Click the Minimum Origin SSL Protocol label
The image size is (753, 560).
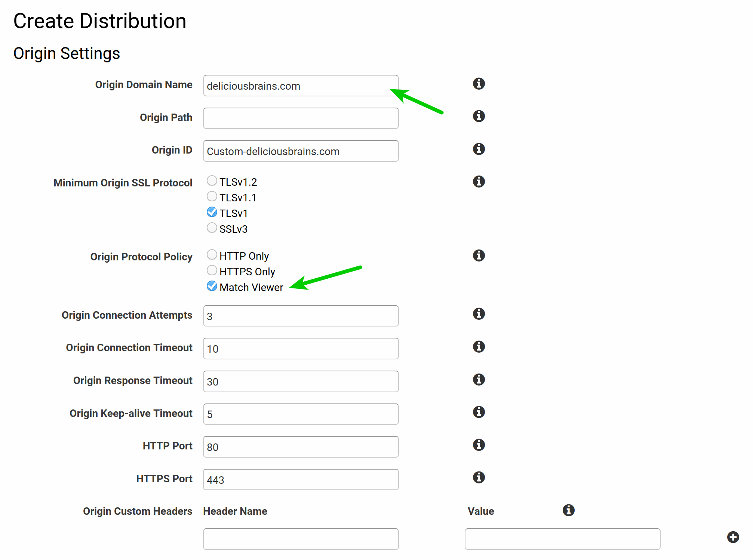(x=123, y=183)
